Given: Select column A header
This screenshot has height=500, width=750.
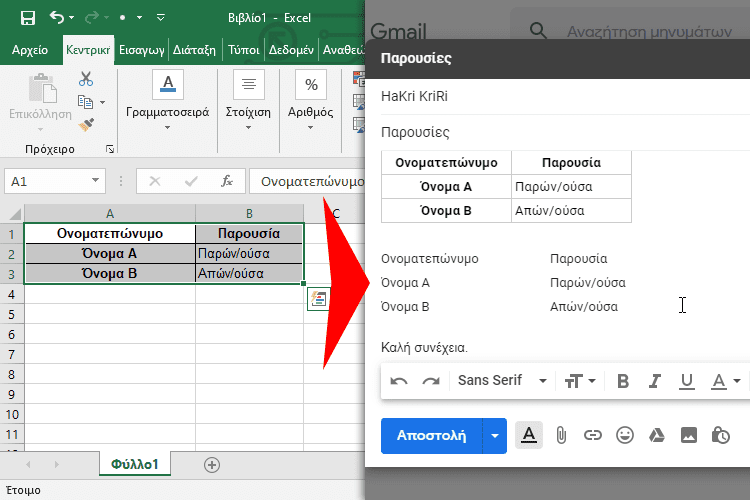Looking at the screenshot, I should point(110,213).
